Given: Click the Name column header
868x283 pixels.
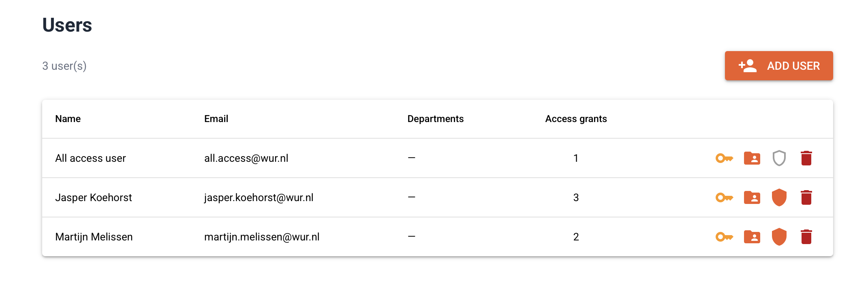Looking at the screenshot, I should click(x=68, y=119).
